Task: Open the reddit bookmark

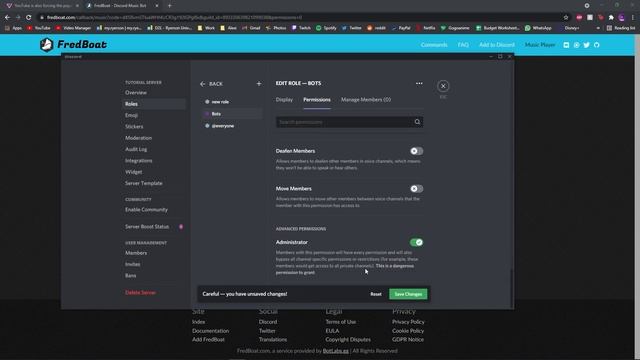Action: (x=376, y=28)
